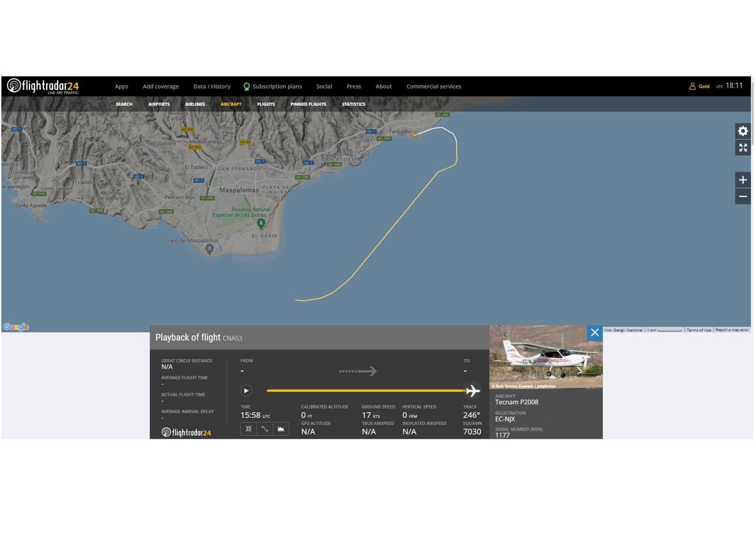Click the Gold account label
This screenshot has width=756, height=534.
pos(704,86)
